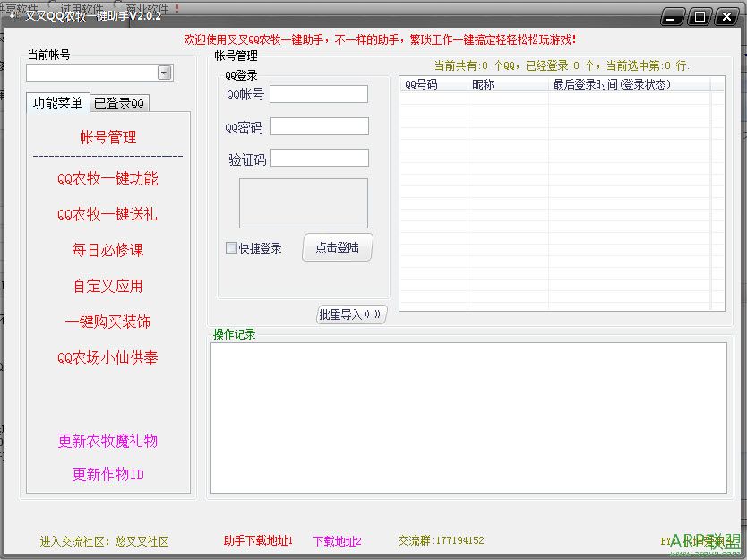This screenshot has height=560, width=747.
Task: Select QQ农牧一键功能 menu entry
Action: click(x=107, y=178)
